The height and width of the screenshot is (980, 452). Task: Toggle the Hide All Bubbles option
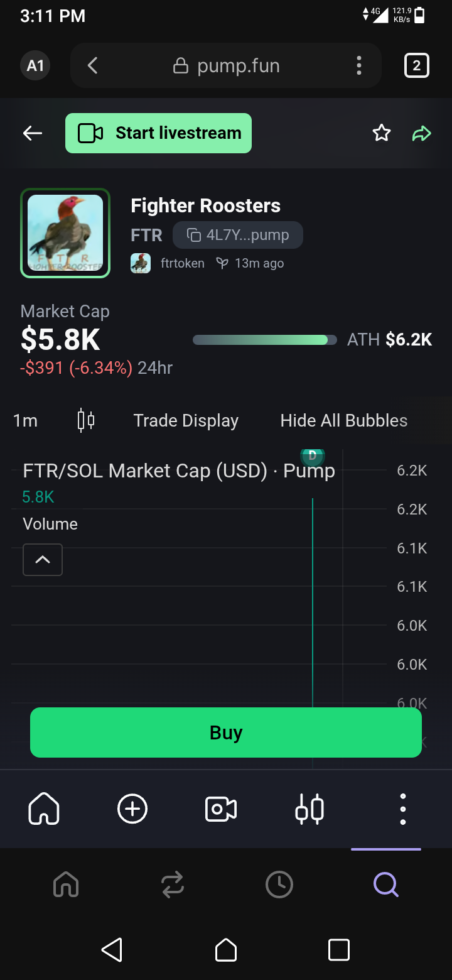[344, 420]
